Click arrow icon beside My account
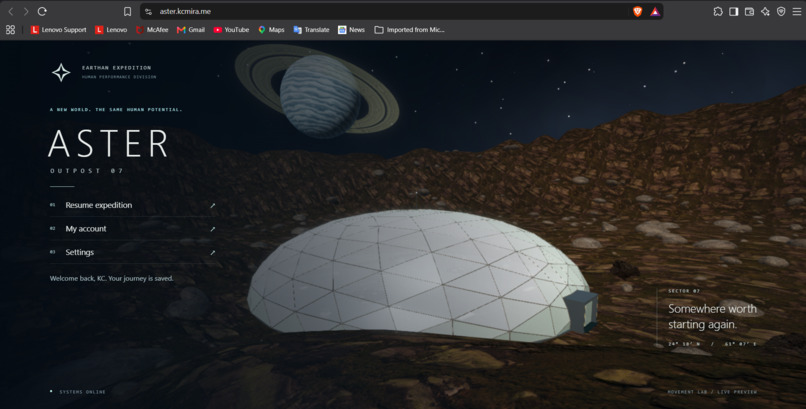The image size is (806, 409). pyautogui.click(x=212, y=229)
